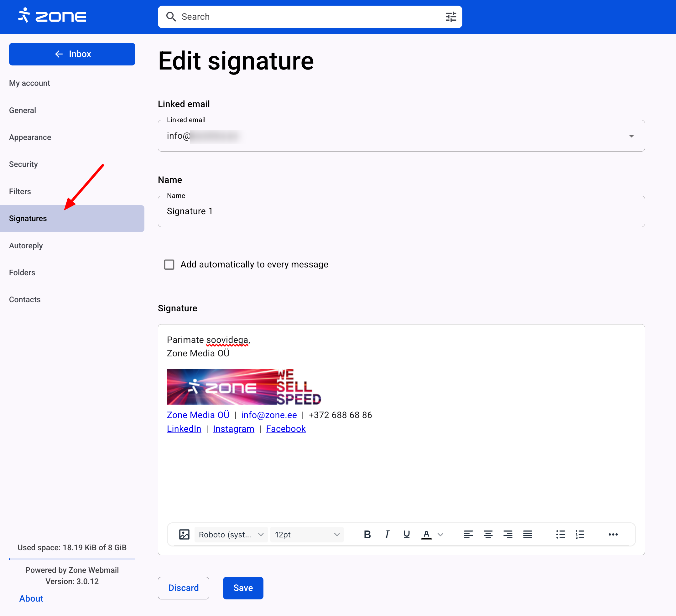Click the insert image icon in editor toolbar
Screen dimensions: 676x616
pos(184,534)
